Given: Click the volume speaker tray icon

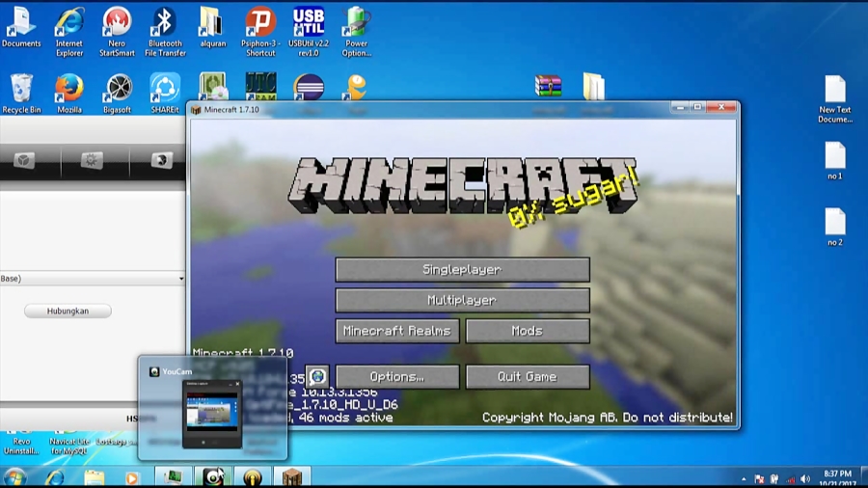Looking at the screenshot, I should pyautogui.click(x=805, y=479).
